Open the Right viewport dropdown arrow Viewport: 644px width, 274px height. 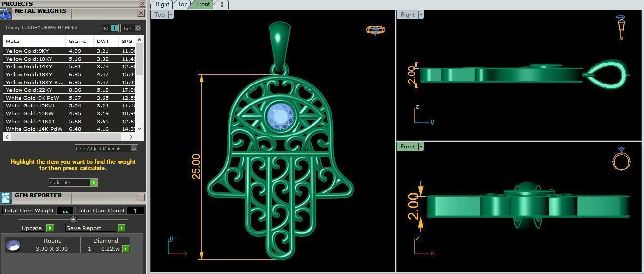420,15
